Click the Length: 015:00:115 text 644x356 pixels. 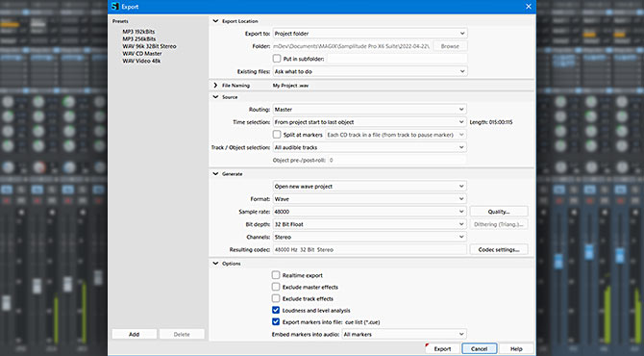[491, 122]
